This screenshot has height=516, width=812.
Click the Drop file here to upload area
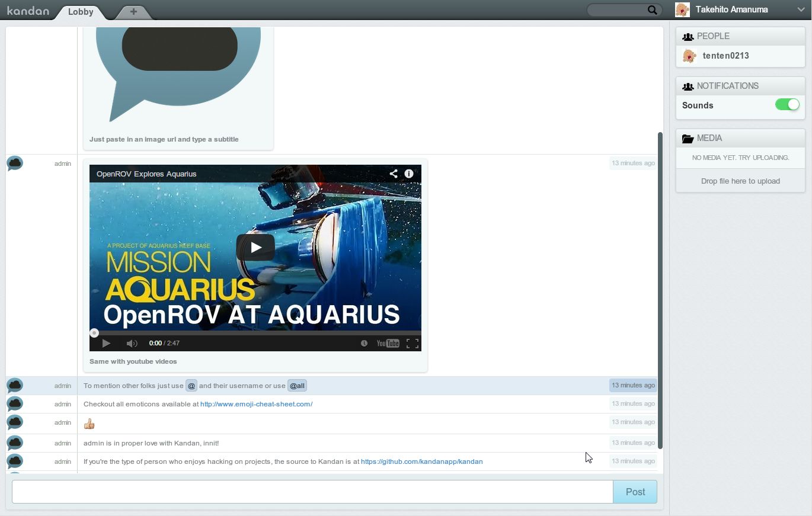[740, 181]
